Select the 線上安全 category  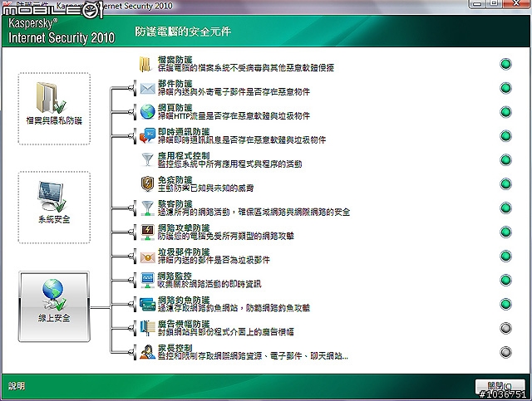pyautogui.click(x=54, y=306)
